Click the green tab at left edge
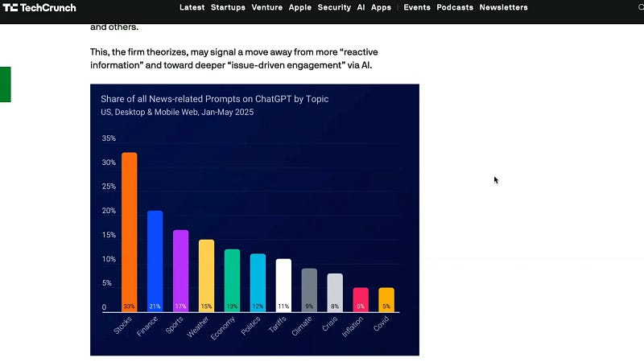 tap(6, 84)
